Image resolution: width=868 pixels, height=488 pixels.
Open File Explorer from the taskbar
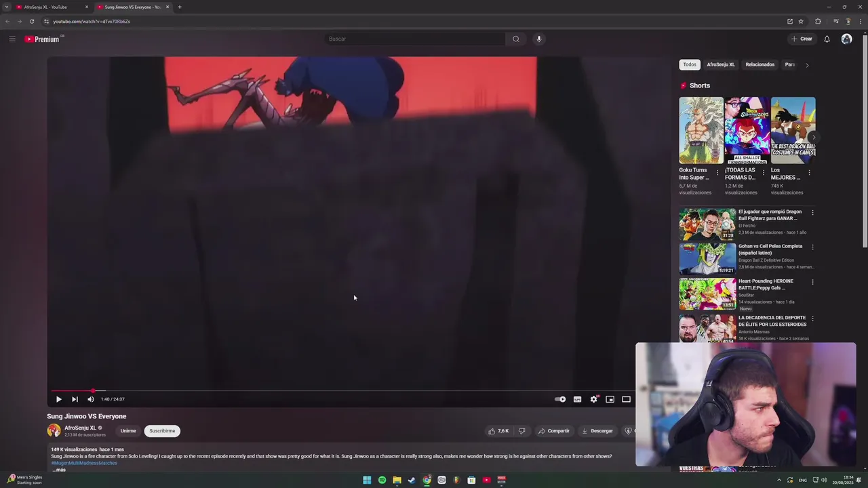coord(397,480)
